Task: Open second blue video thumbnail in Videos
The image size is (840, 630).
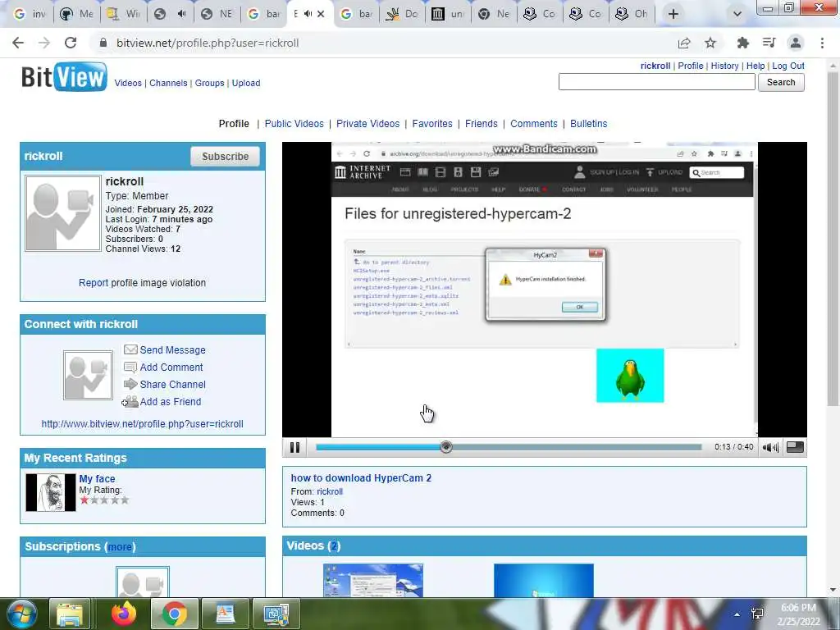Action: 544,580
